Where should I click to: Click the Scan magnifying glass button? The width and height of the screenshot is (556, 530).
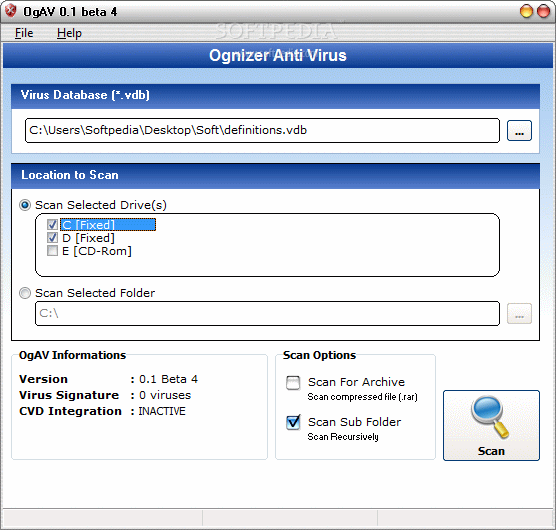(x=491, y=425)
